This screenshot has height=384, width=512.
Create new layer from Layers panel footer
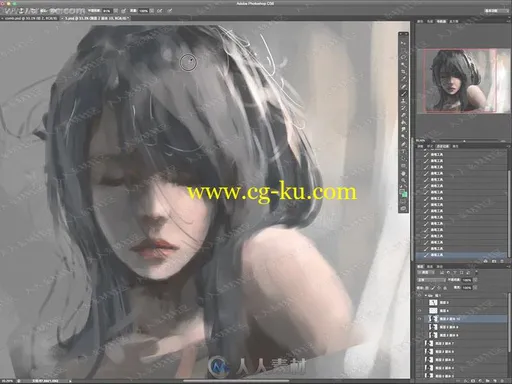(494, 381)
